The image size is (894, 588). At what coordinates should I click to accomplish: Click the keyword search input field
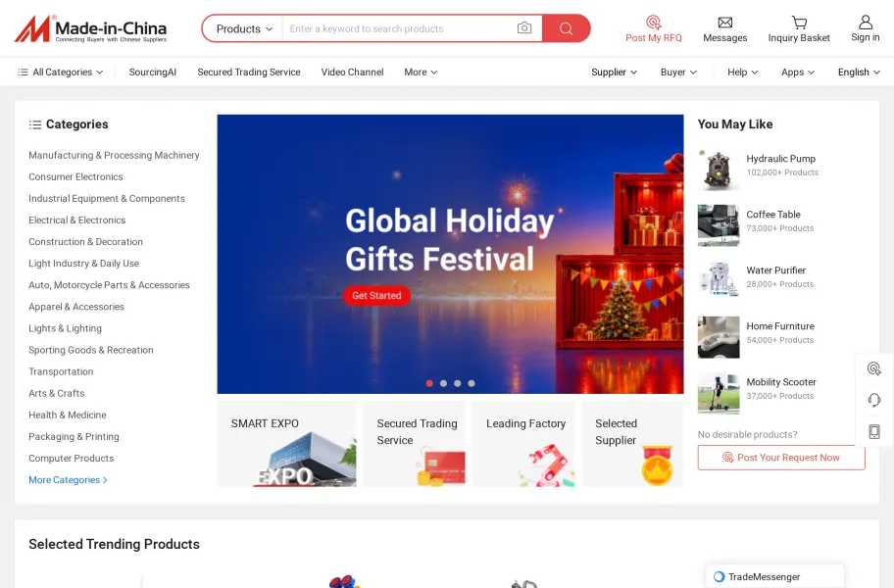point(399,28)
